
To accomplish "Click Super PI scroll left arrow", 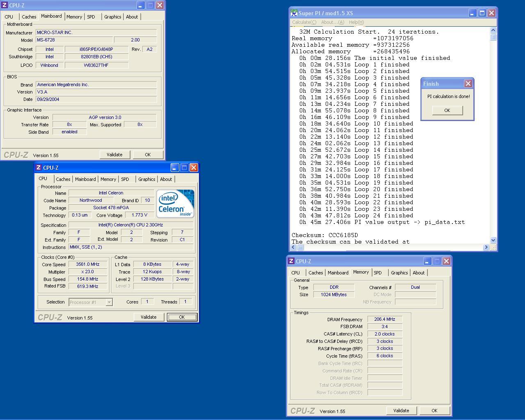I will (294, 247).
